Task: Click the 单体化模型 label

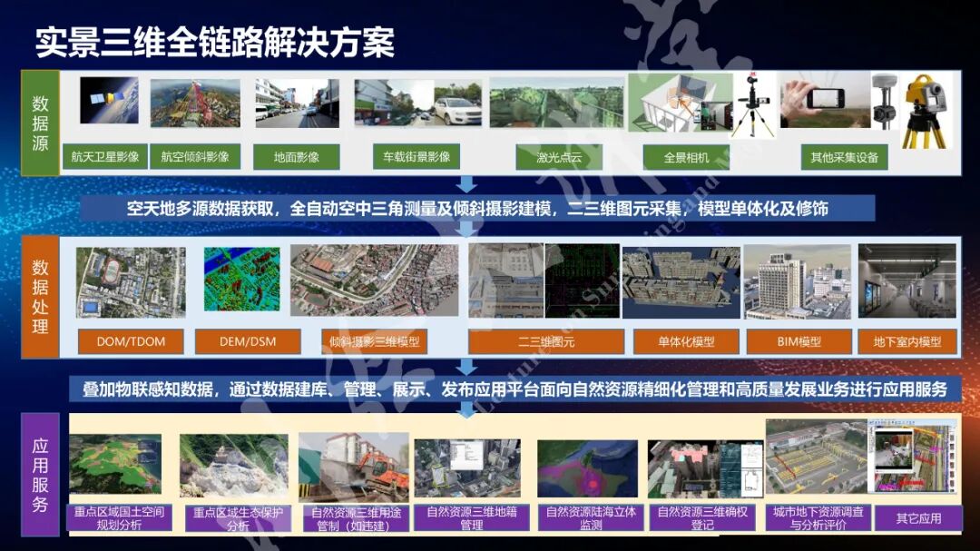Action: pos(687,341)
